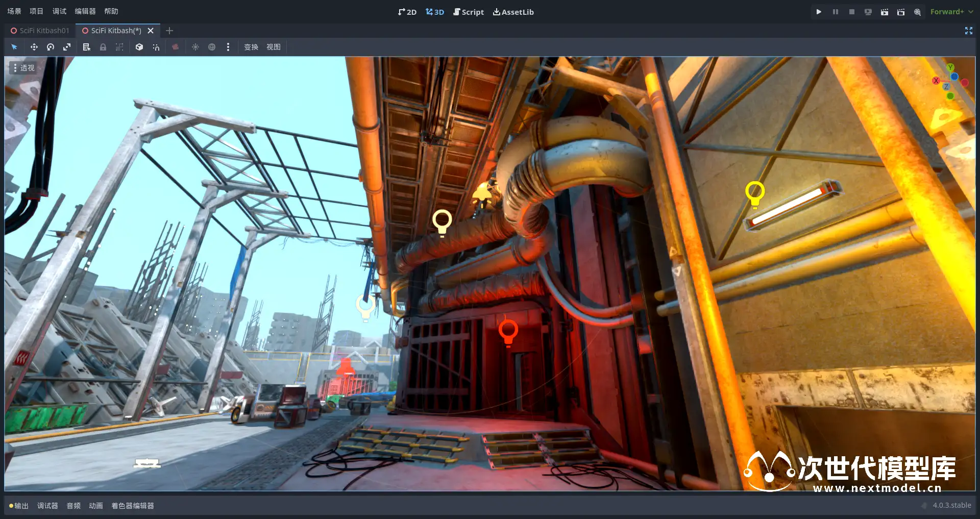Click the Play project button

tap(819, 12)
